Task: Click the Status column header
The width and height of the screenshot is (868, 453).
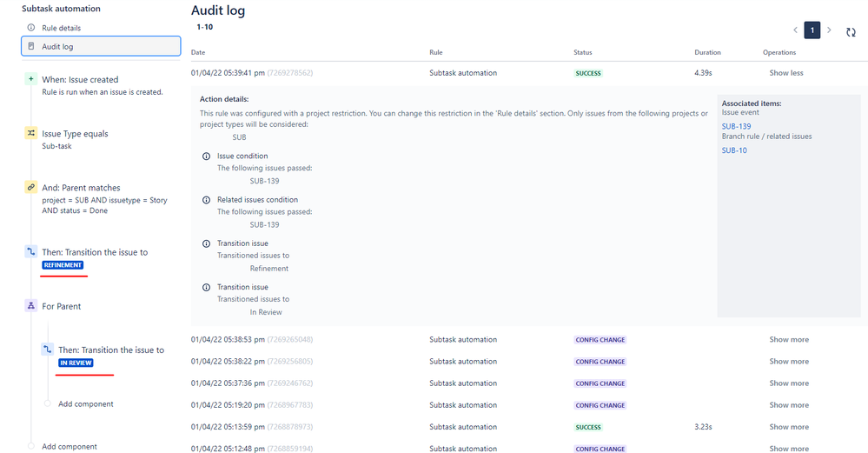Action: pyautogui.click(x=582, y=52)
